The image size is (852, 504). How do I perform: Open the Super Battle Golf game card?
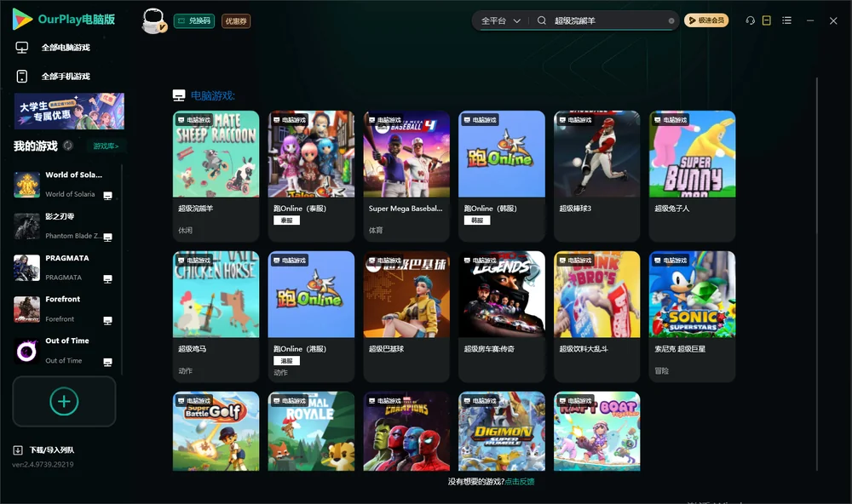pos(216,432)
